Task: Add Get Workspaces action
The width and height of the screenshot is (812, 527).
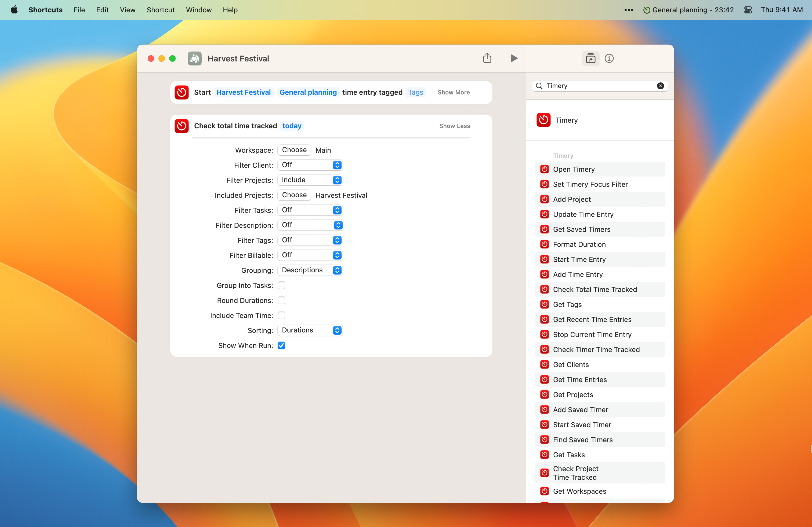Action: coord(600,491)
